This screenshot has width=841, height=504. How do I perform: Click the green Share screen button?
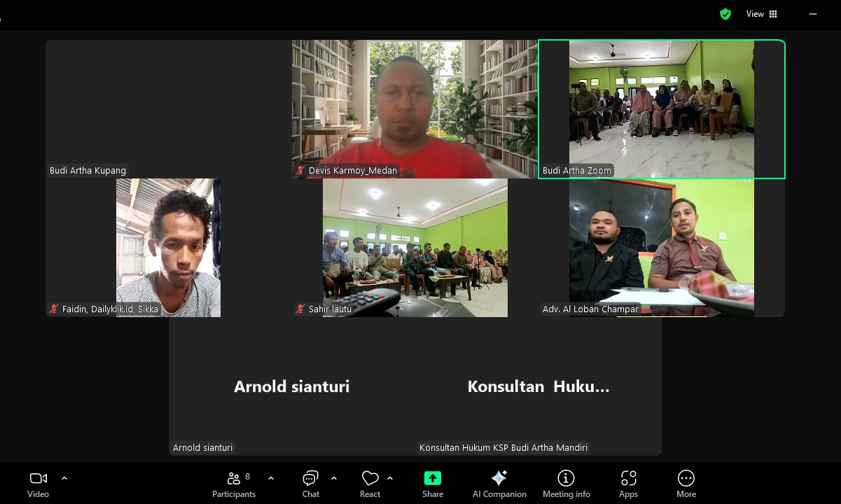432,484
